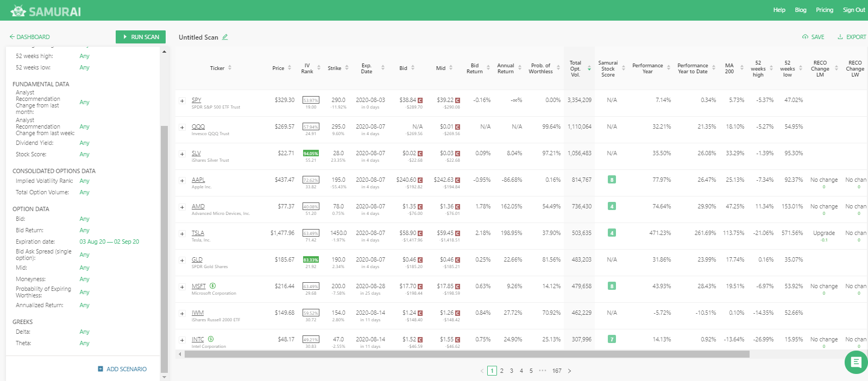Screen dimensions: 868x381
Task: Sort table using the Price column arrows
Action: click(x=290, y=68)
